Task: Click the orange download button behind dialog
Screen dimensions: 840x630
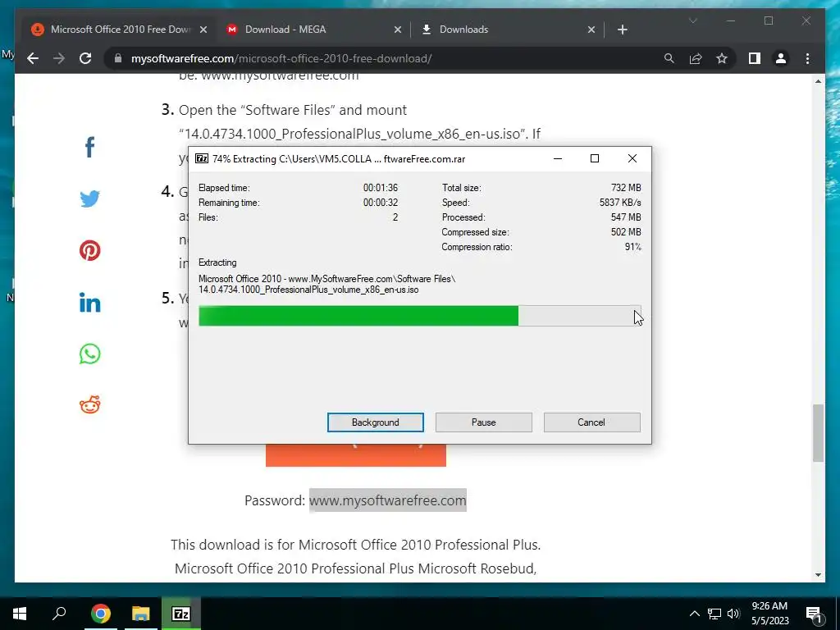Action: [x=356, y=455]
